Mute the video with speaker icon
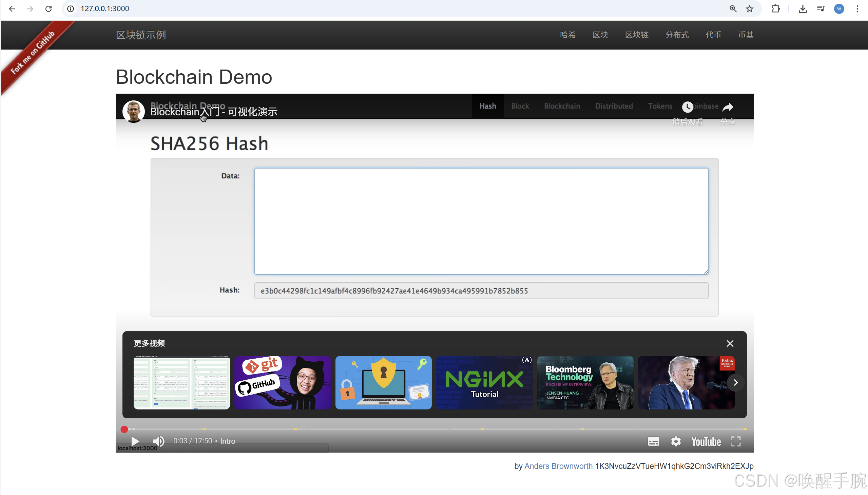 click(158, 441)
